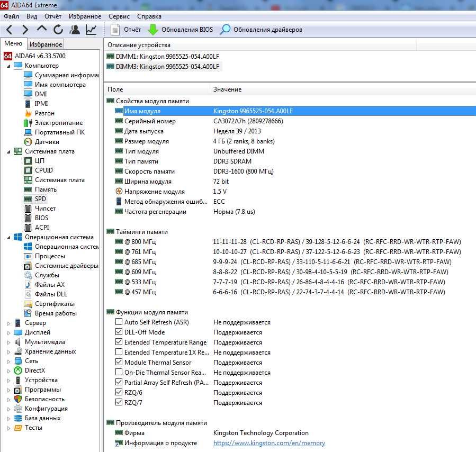Open the user icon in the toolbar

tap(75, 30)
